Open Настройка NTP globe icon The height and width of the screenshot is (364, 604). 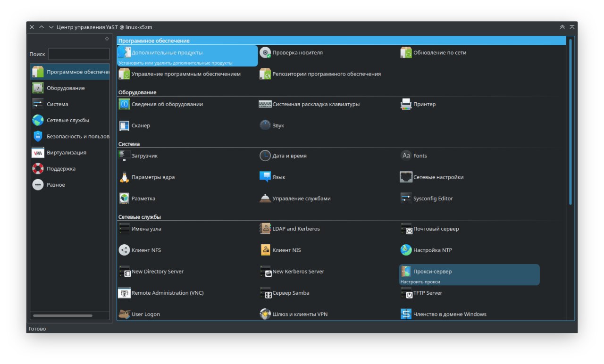pyautogui.click(x=406, y=250)
